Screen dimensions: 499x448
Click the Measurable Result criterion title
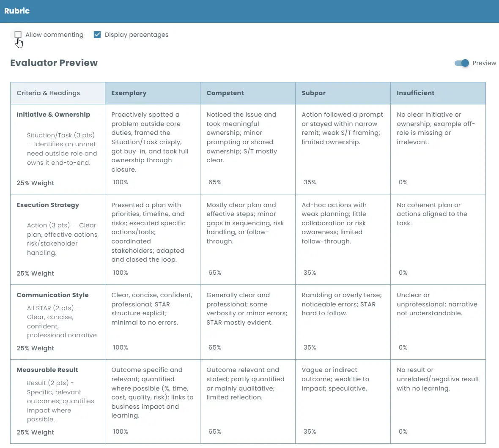point(47,370)
